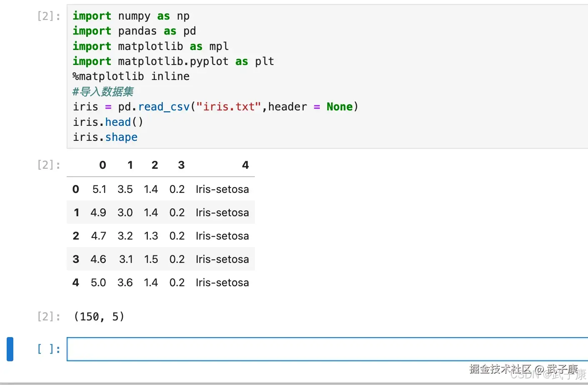Click 'Iris-setosa' in table row 0

coord(222,190)
